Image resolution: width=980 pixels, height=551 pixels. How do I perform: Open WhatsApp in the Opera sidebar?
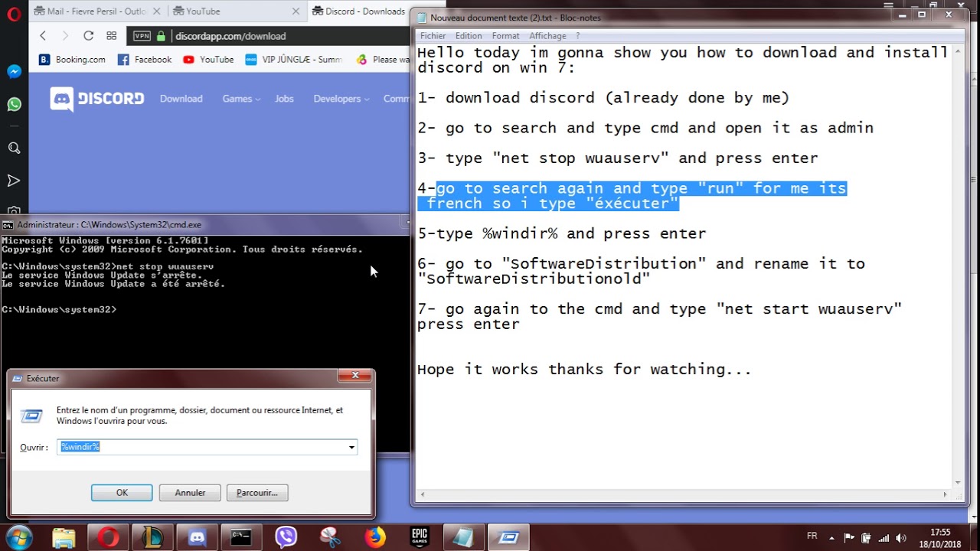[14, 104]
